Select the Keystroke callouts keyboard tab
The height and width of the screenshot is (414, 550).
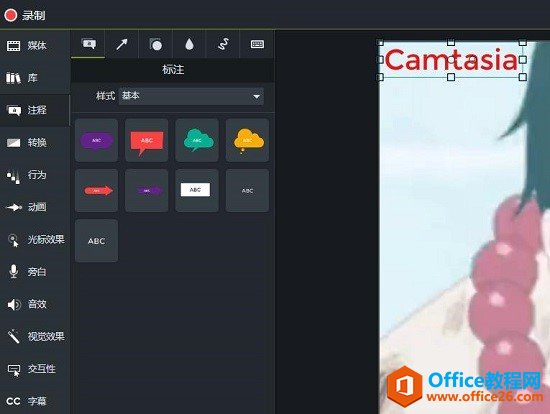(257, 44)
